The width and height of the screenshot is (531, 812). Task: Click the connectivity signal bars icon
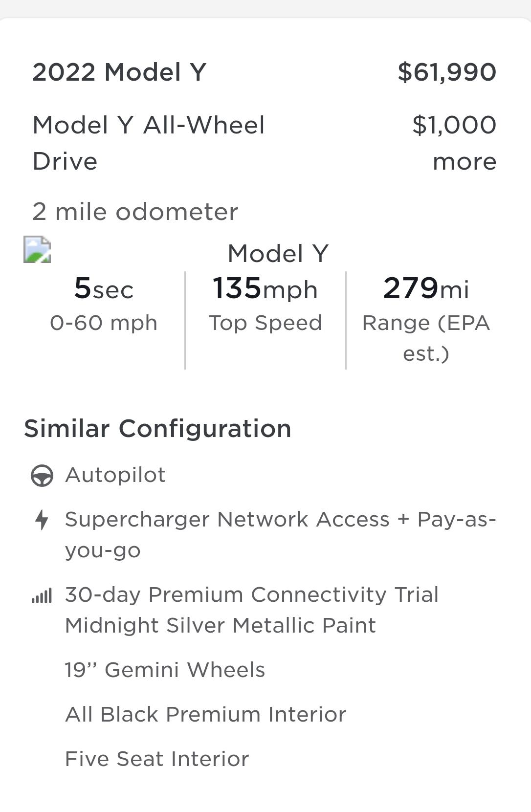pyautogui.click(x=42, y=596)
